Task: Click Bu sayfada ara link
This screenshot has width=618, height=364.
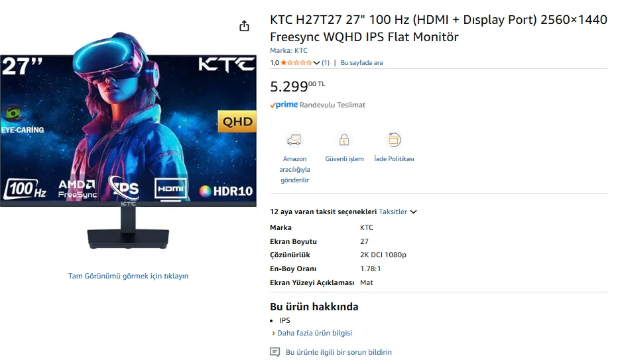Action: point(361,62)
